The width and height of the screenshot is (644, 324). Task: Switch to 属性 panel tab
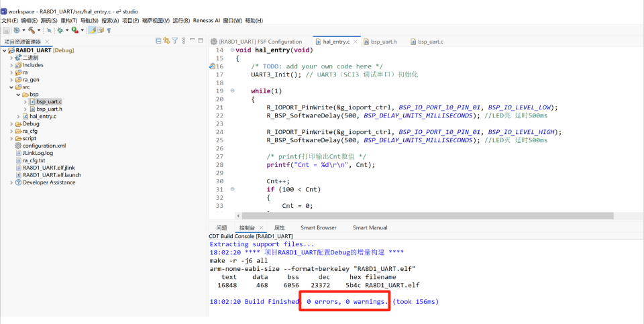tap(279, 227)
